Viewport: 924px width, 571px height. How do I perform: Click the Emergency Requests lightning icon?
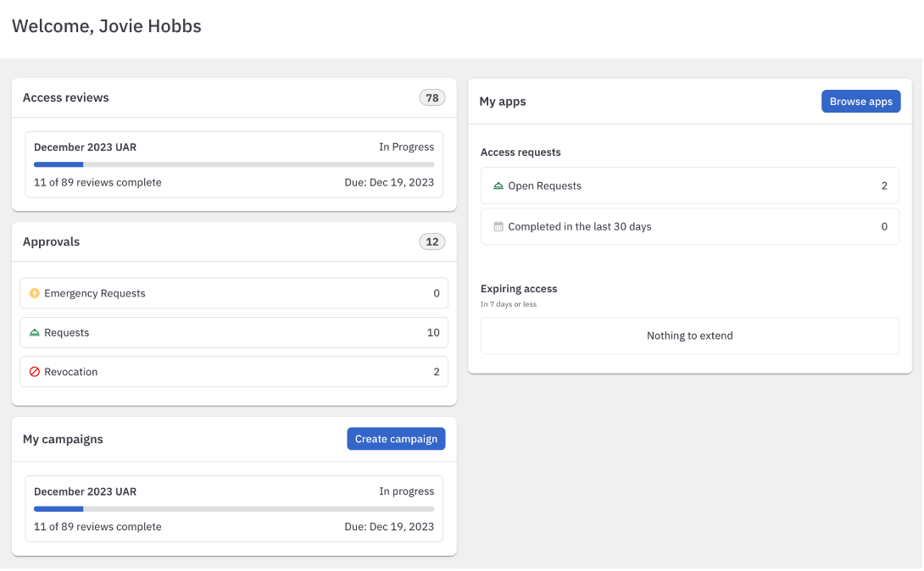pyautogui.click(x=34, y=293)
